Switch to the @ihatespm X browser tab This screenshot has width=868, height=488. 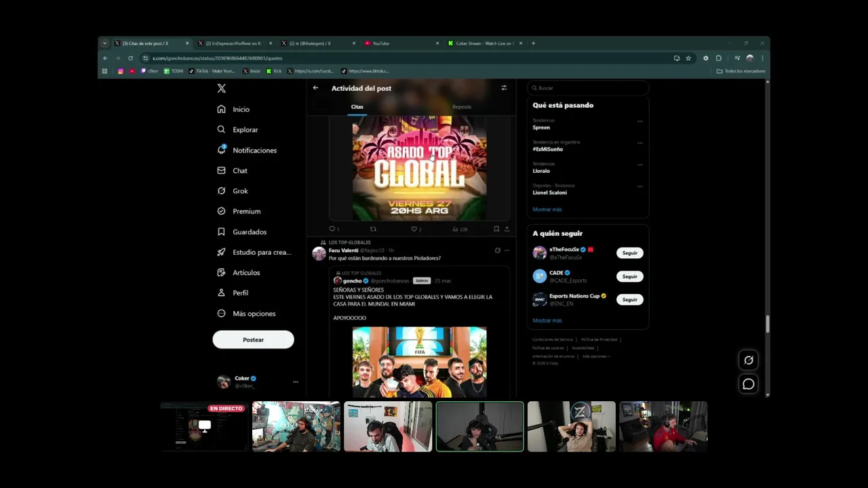[x=318, y=43]
